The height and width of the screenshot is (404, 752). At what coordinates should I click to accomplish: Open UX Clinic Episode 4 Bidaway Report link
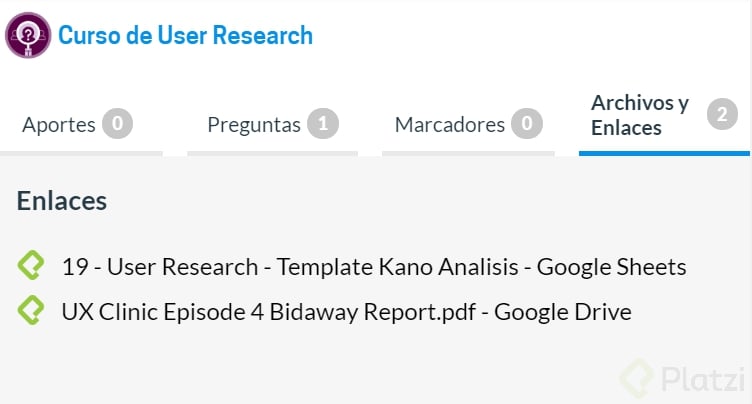click(346, 312)
